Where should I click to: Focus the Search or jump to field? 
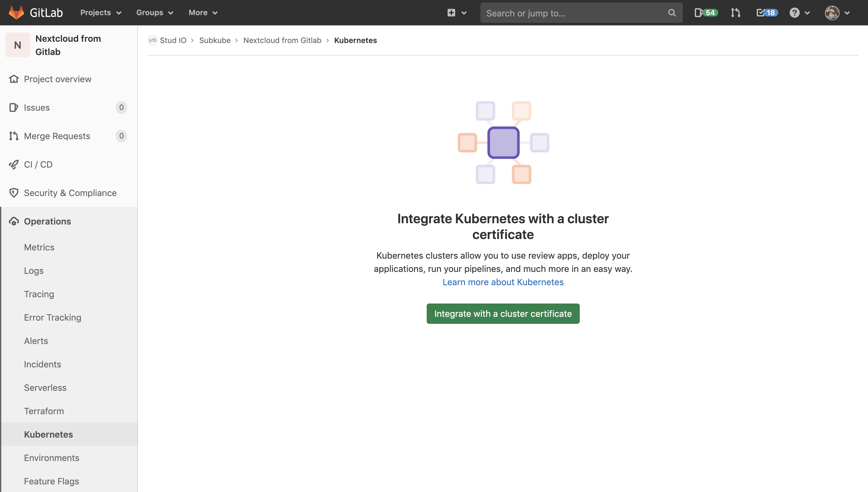coord(581,13)
